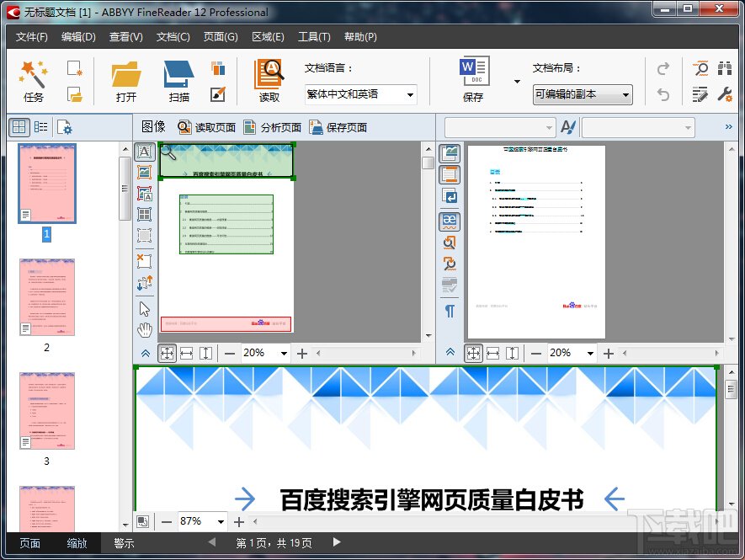The image size is (745, 560).
Task: Open image pane 20% zoom dropdown
Action: pyautogui.click(x=284, y=353)
